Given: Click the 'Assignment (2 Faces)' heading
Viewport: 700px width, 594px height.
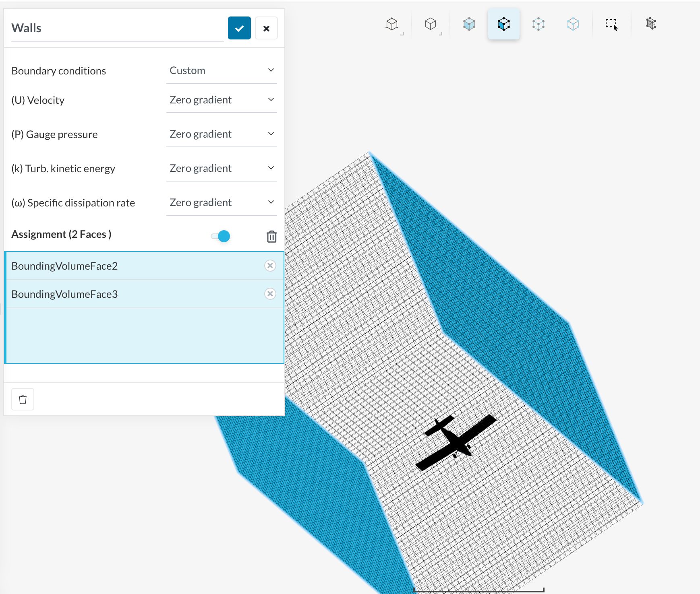Looking at the screenshot, I should (x=61, y=235).
